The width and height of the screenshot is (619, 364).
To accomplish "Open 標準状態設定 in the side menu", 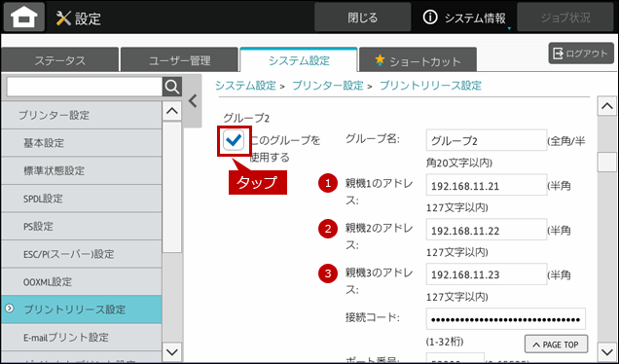I will (x=82, y=170).
